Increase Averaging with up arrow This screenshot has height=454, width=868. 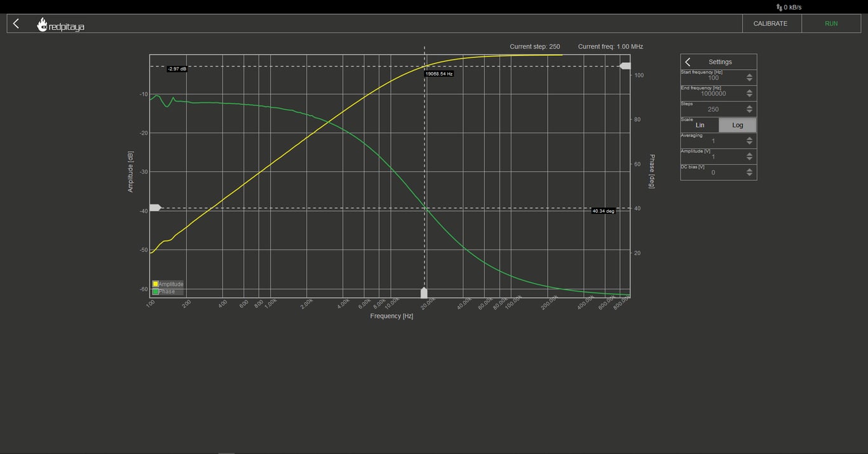coord(749,138)
